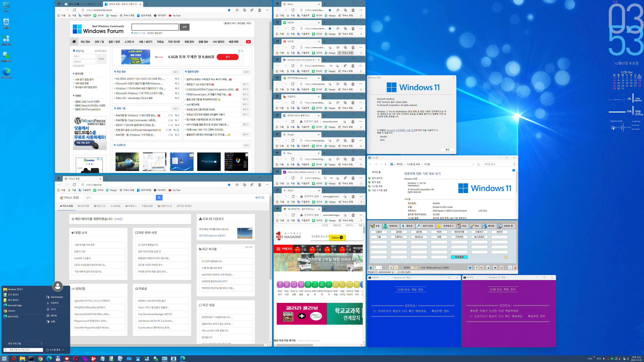Click the blue sync arrows icon in launcher
Screen dimensions: 644x362
(510, 268)
